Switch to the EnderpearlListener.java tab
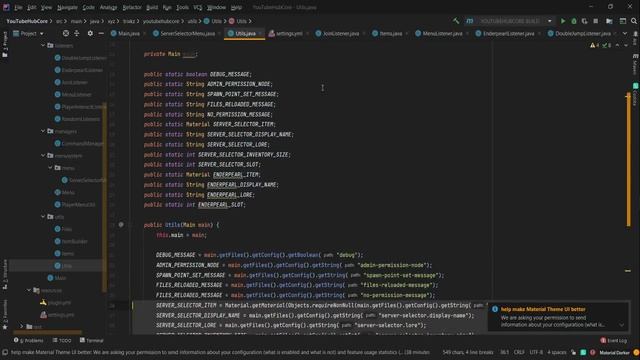This screenshot has height=360, width=640. click(x=505, y=33)
